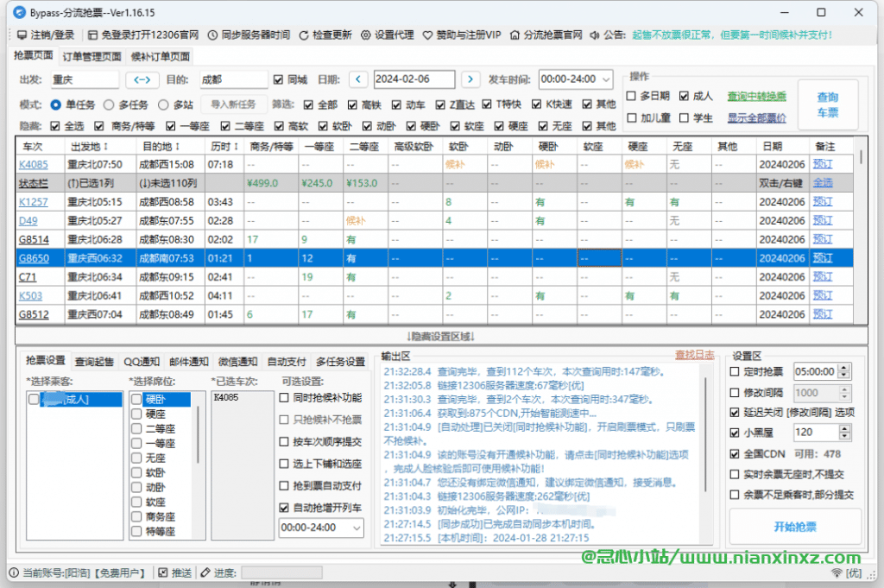Go to previous date with left arrow
The height and width of the screenshot is (588, 884).
(358, 79)
